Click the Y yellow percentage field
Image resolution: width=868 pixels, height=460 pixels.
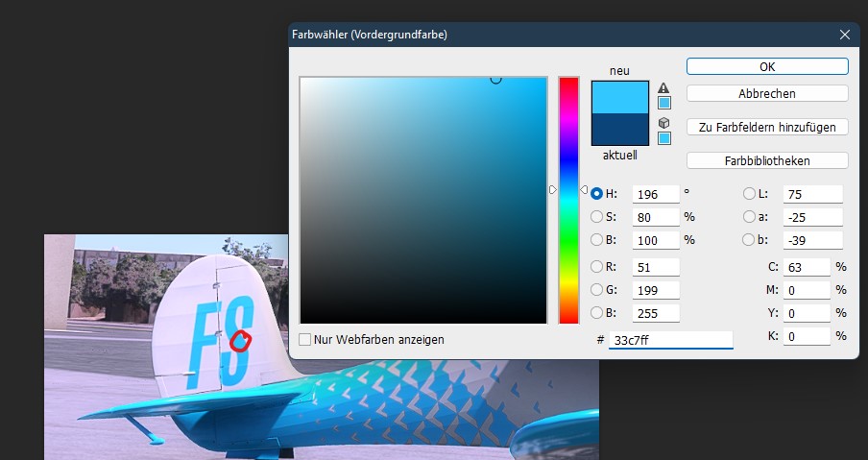coord(807,313)
